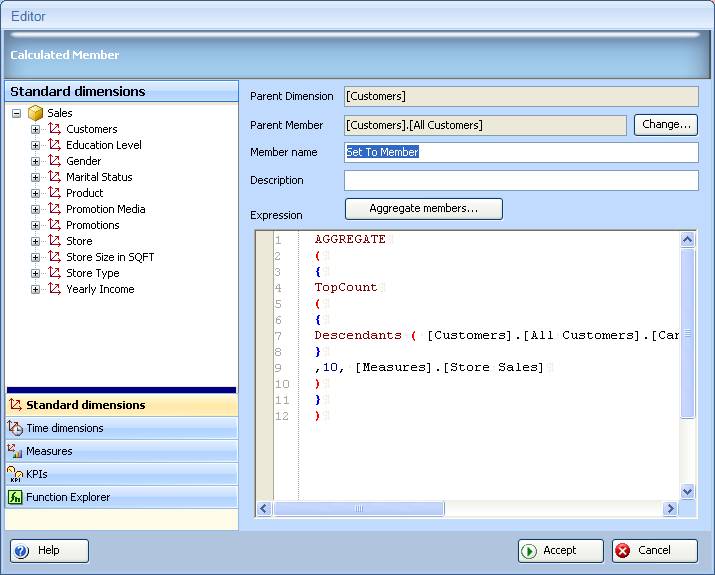Expand the Promotion Media node
Screen dimensions: 715x575
pos(35,209)
